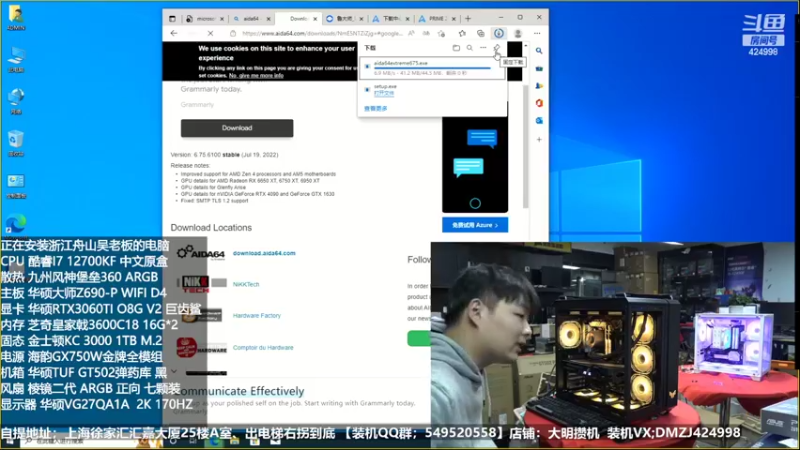Open Edge sidebar Outlook icon
Screen dimensions: 800x450
pos(539,120)
